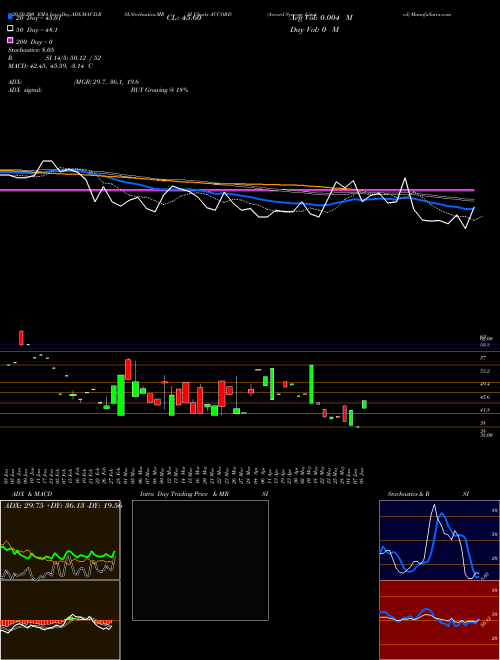This screenshot has height=660, width=500.
Task: Click the 41.8 price axis label
Action: pos(485,410)
